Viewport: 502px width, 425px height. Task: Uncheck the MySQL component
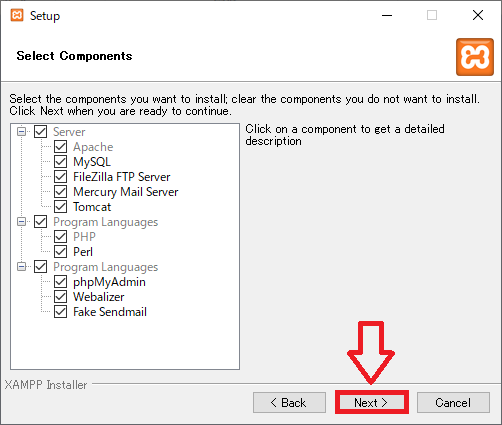coord(60,162)
